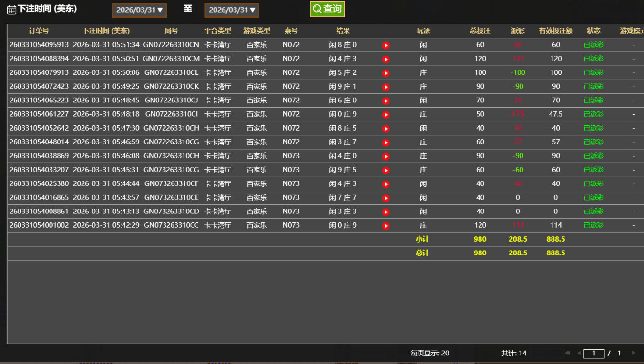Go to the next page arrow
The image size is (644, 364).
(x=634, y=353)
